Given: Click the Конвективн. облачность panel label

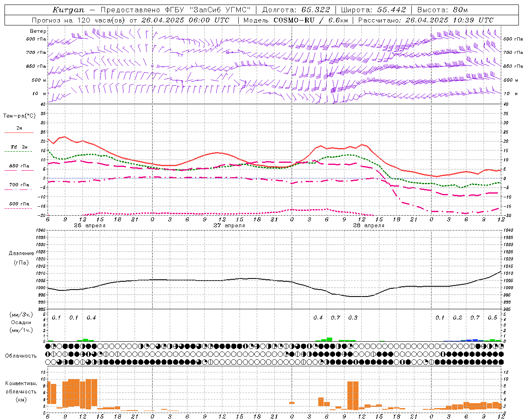Looking at the screenshot, I should [x=21, y=388].
